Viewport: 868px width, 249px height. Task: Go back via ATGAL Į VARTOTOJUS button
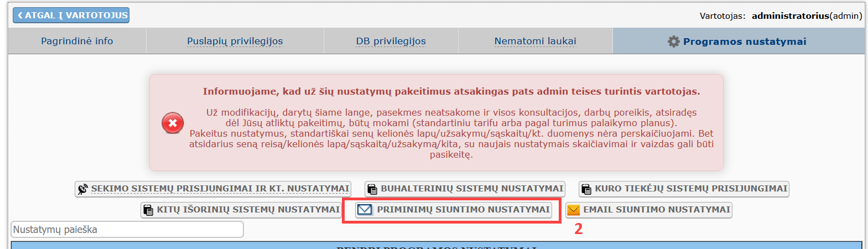pos(71,15)
